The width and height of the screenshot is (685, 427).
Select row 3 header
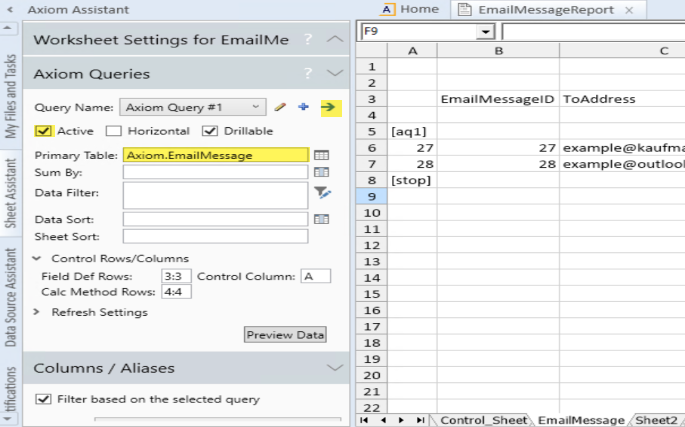[371, 99]
